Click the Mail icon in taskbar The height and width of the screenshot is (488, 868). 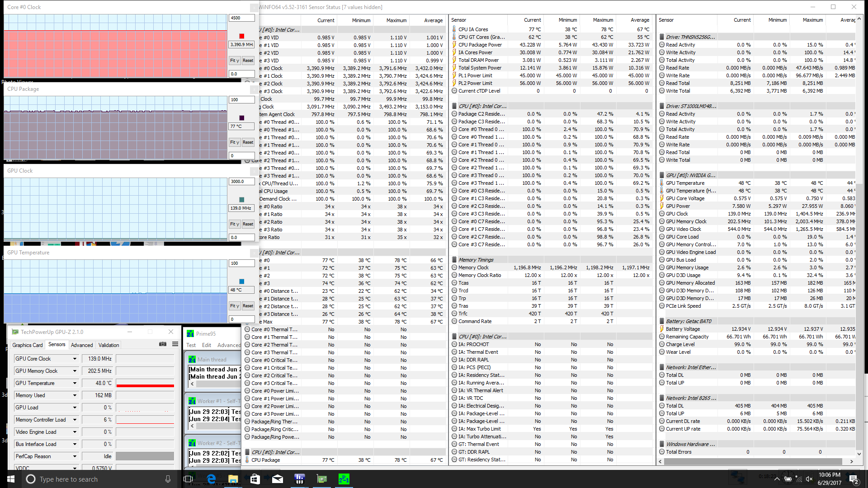coord(277,479)
